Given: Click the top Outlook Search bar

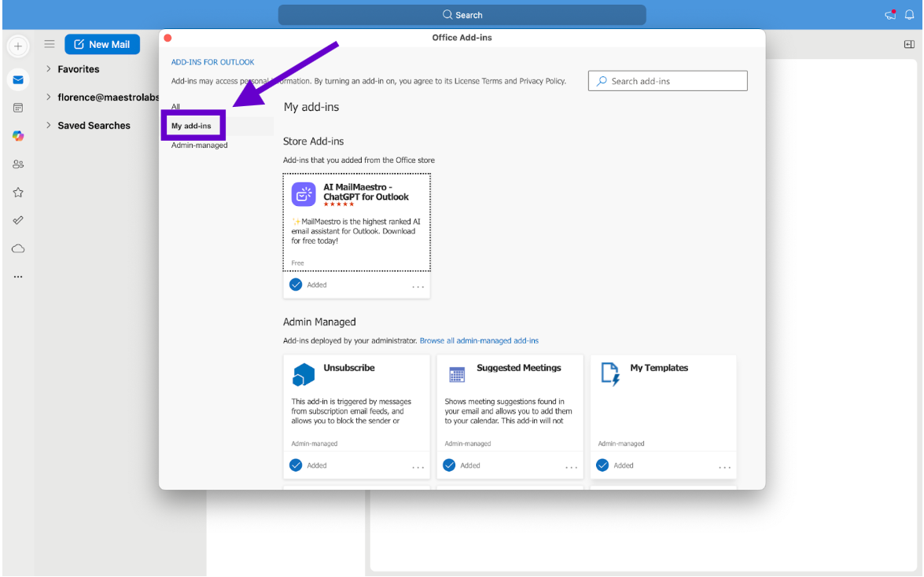Looking at the screenshot, I should (462, 15).
